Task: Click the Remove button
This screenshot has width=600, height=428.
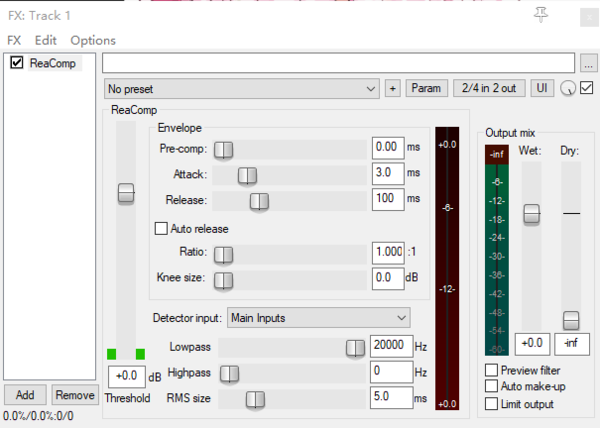Action: tap(75, 395)
